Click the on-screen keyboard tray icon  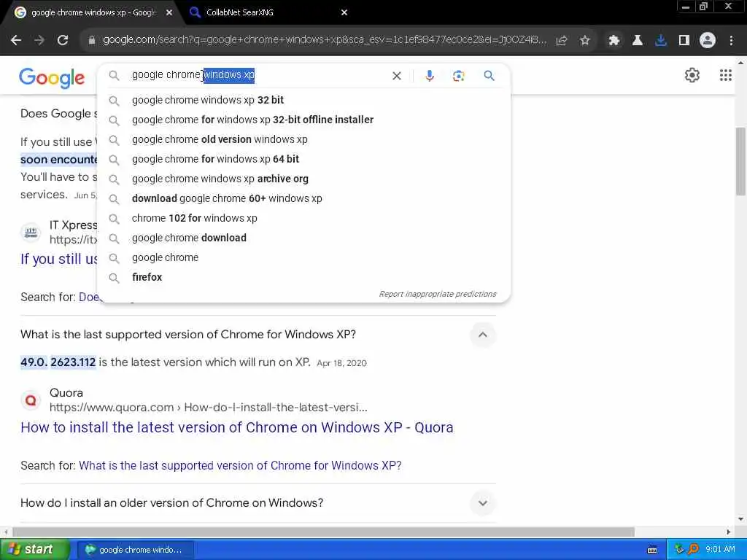pyautogui.click(x=652, y=550)
